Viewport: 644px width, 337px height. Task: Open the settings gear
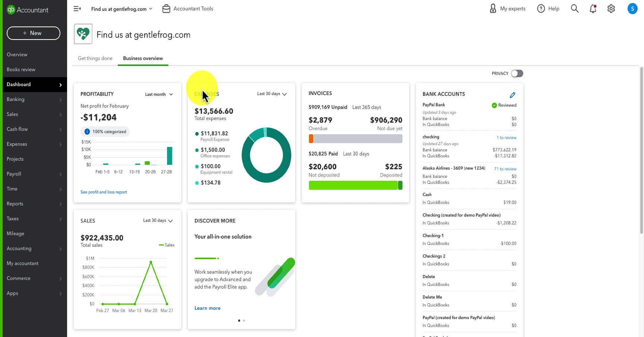(611, 9)
